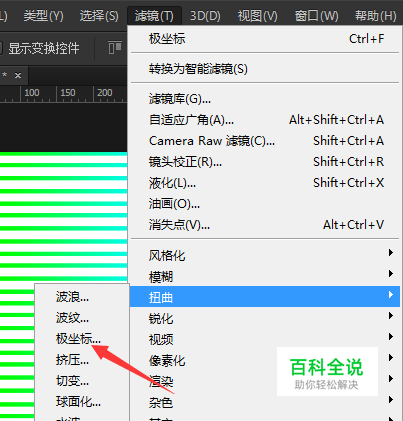The width and height of the screenshot is (403, 421).
Task: Select 球面化... in distort submenu
Action: click(82, 401)
